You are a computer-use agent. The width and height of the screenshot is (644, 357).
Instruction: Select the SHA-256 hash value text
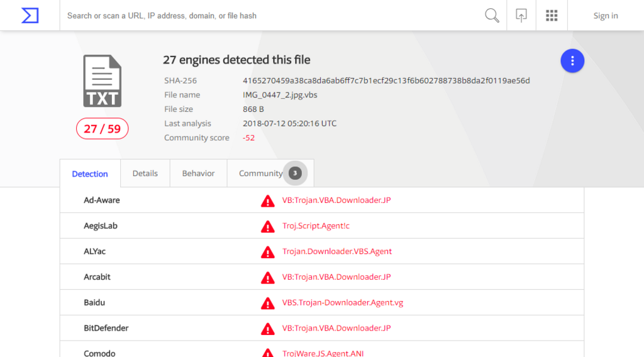[386, 80]
